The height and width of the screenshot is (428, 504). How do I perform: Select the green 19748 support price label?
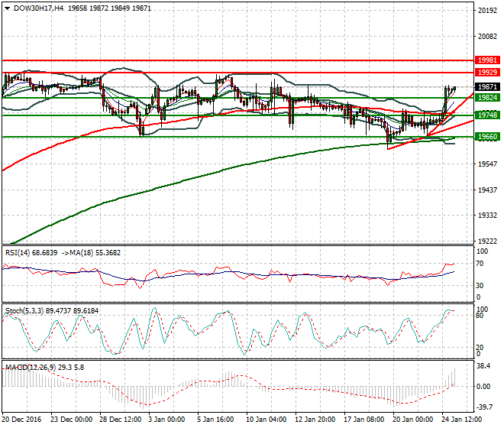pos(487,115)
